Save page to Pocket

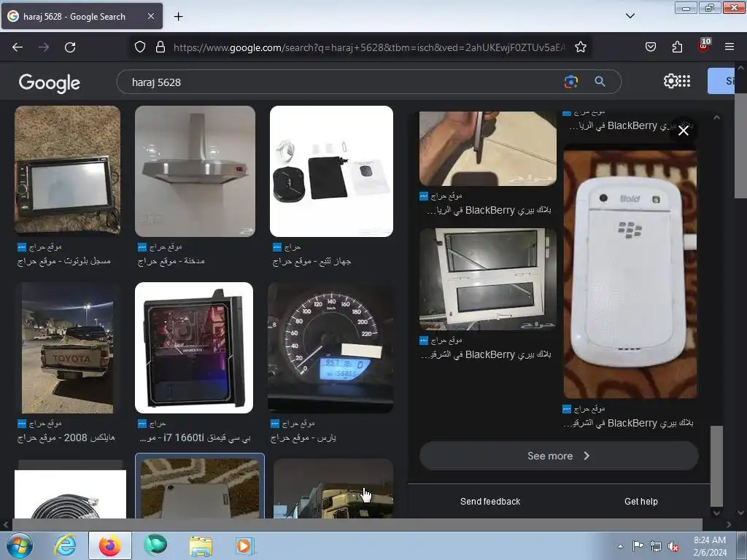[x=650, y=47]
